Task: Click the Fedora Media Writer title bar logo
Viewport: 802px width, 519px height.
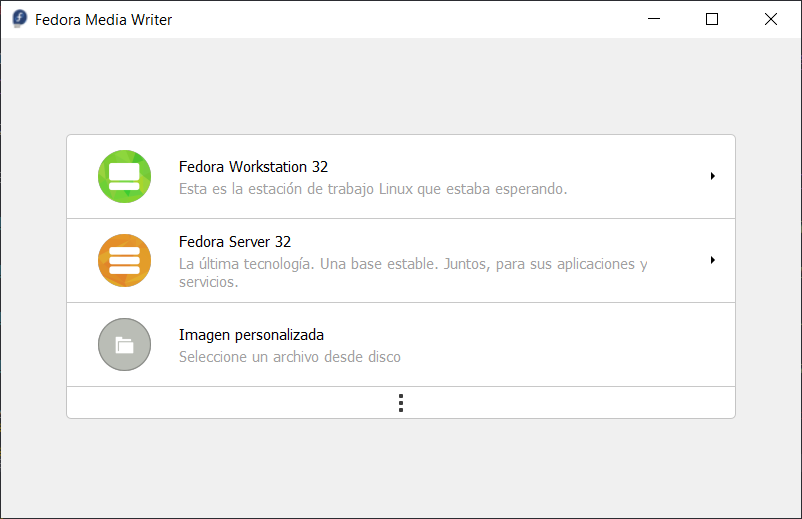Action: tap(19, 19)
